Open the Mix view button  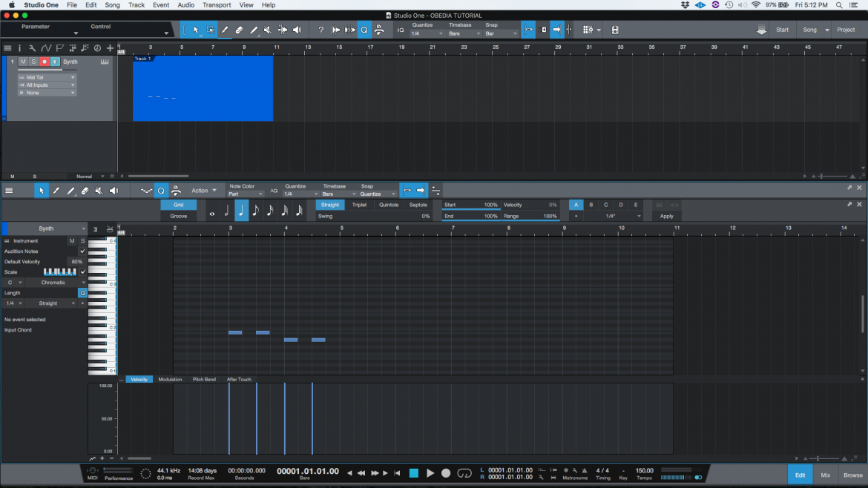click(x=826, y=475)
